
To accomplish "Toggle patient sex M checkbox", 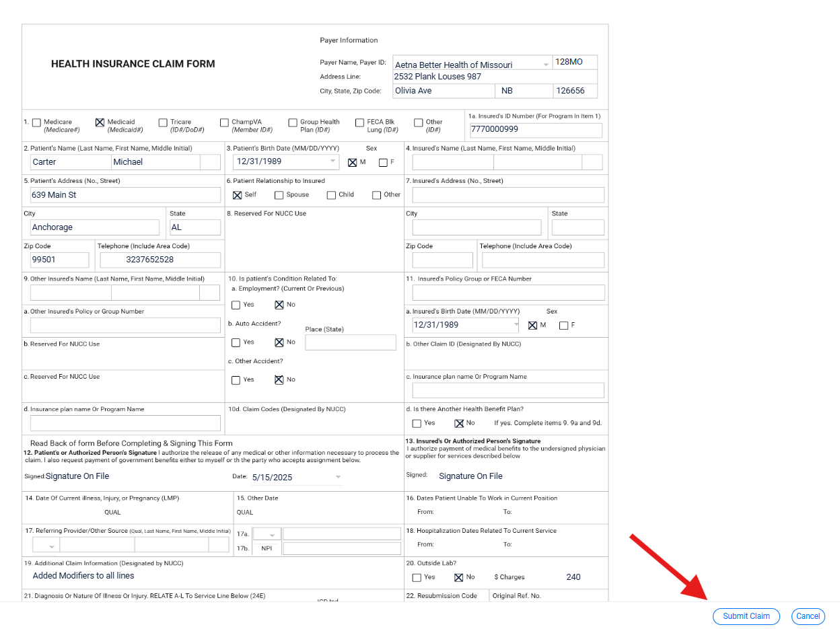I will [352, 162].
